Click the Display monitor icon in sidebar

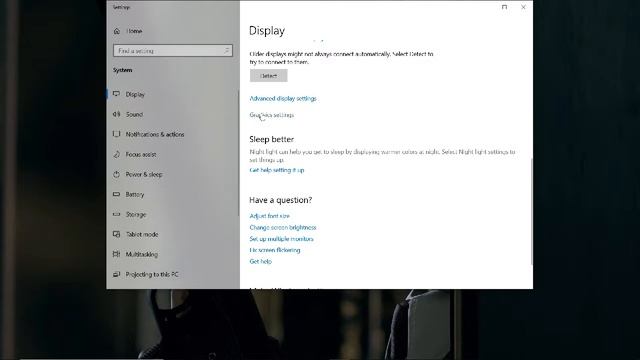tap(116, 94)
